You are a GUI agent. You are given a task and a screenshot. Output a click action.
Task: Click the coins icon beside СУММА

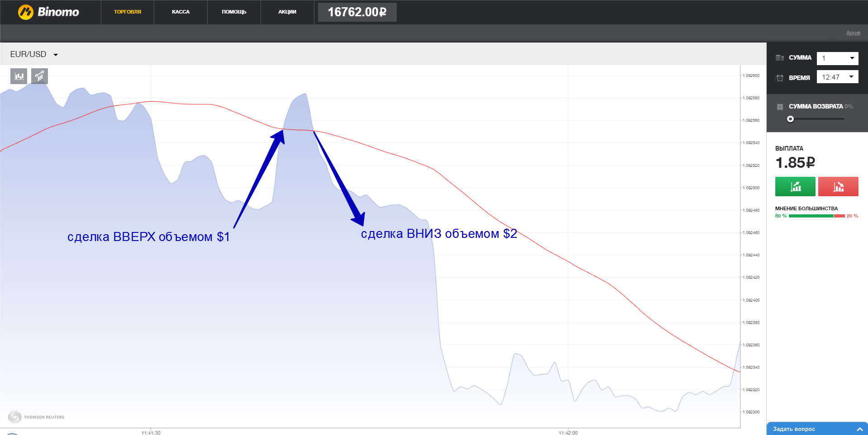[779, 58]
